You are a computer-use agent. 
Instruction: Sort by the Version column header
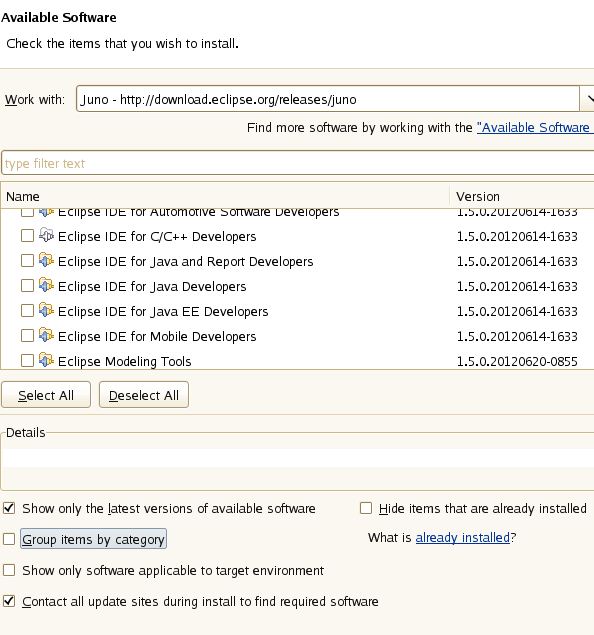click(x=522, y=196)
